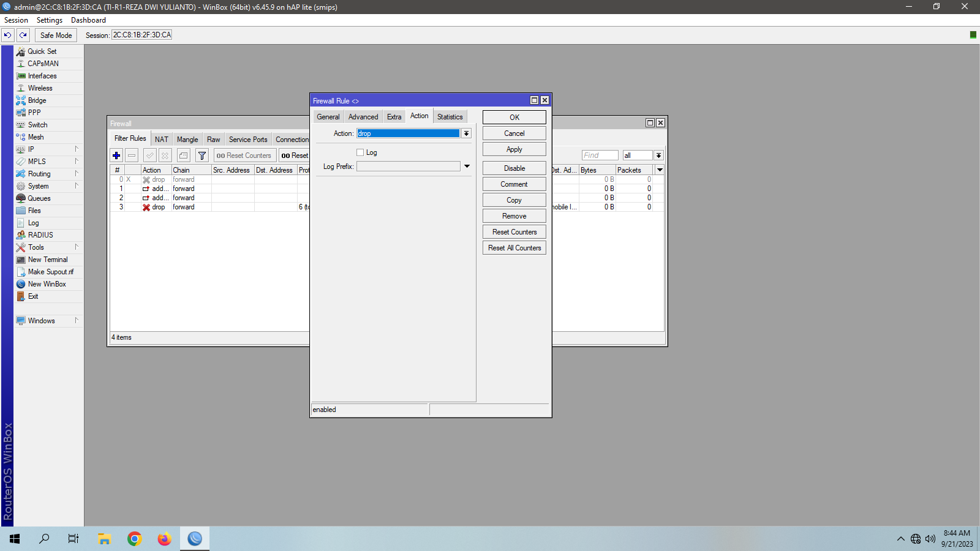Expand the Tools submenu
This screenshot has height=551, width=980.
click(77, 247)
